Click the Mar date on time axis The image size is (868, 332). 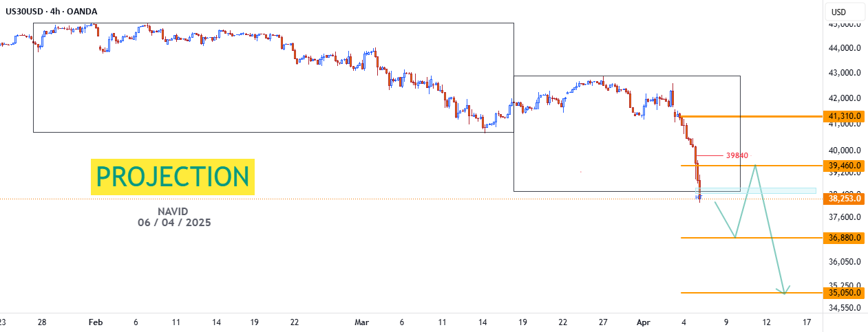tap(362, 322)
